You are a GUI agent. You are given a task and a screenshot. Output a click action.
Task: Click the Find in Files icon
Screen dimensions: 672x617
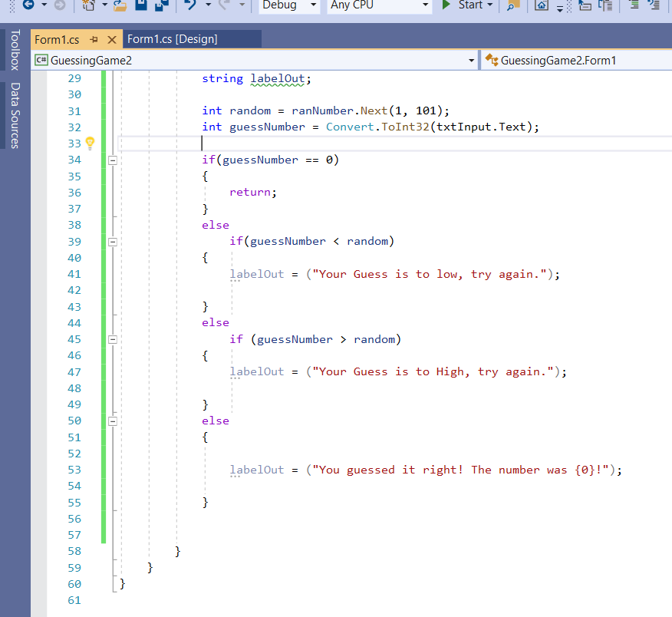coord(513,5)
